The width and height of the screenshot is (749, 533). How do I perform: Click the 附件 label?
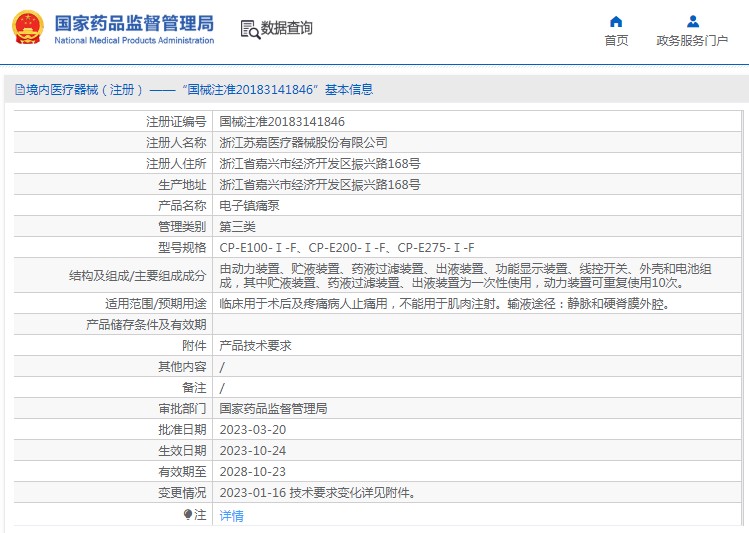point(194,345)
